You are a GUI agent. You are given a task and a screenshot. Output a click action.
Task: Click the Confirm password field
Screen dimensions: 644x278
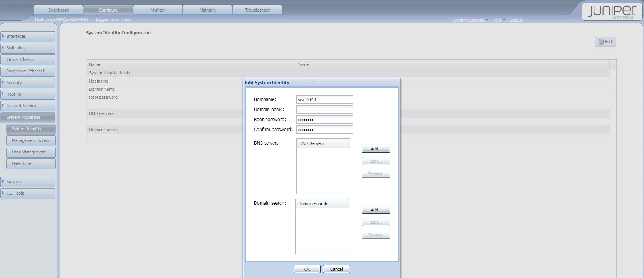[x=324, y=130]
